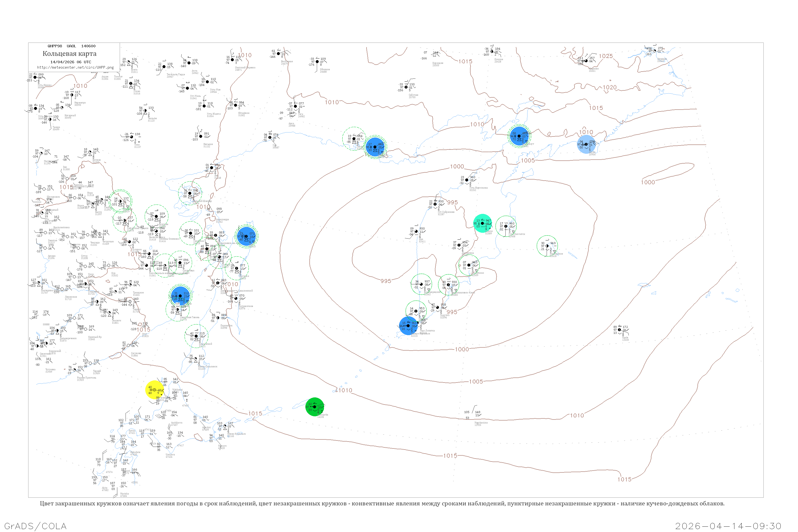The width and height of the screenshot is (798, 532).
Task: Click the 2026-04-14-09:30 timestamp
Action: click(728, 526)
